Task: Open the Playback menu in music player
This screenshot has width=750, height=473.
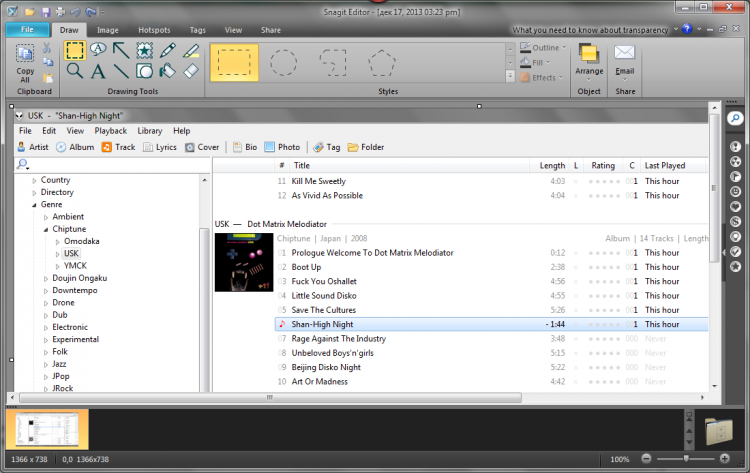Action: (110, 131)
